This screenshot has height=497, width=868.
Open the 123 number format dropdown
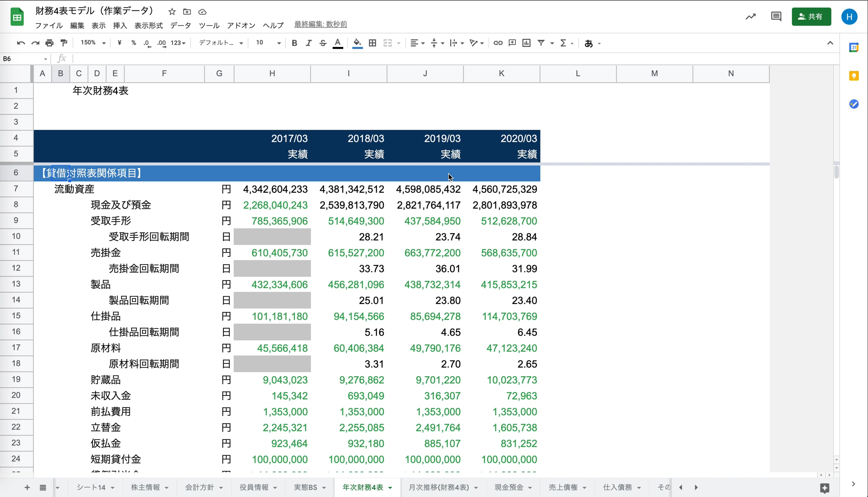pyautogui.click(x=178, y=43)
